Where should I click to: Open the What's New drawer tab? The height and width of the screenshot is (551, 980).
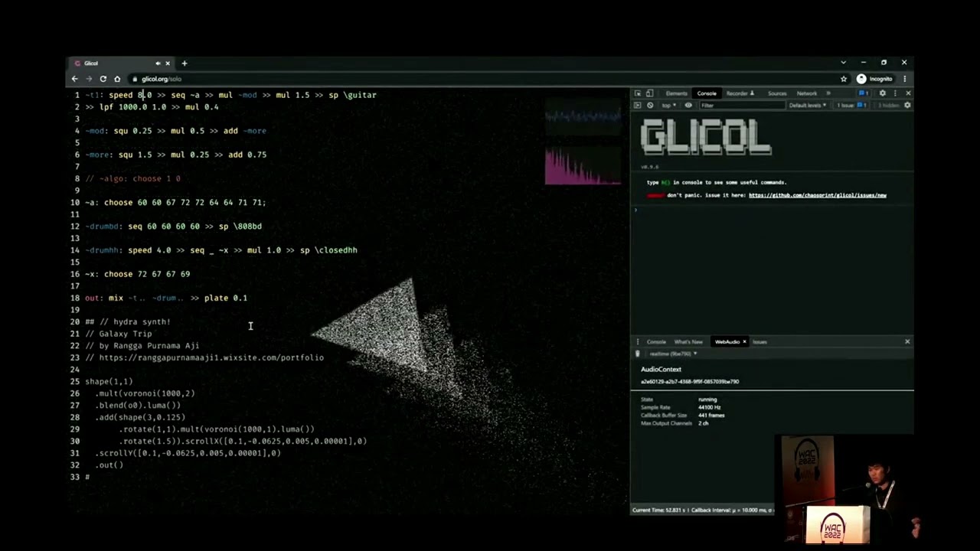(688, 341)
